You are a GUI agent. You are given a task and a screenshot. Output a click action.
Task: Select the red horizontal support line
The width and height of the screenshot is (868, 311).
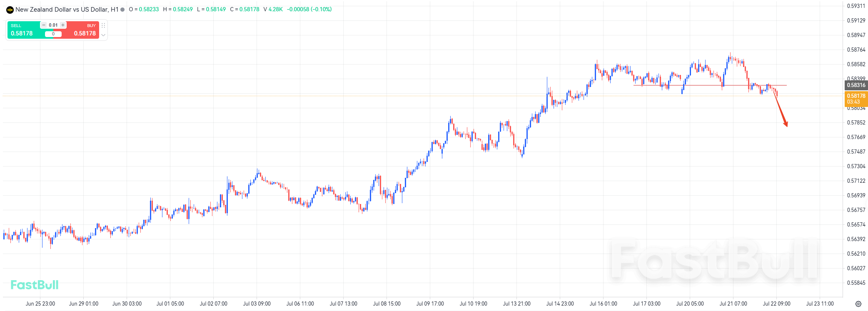pos(710,85)
